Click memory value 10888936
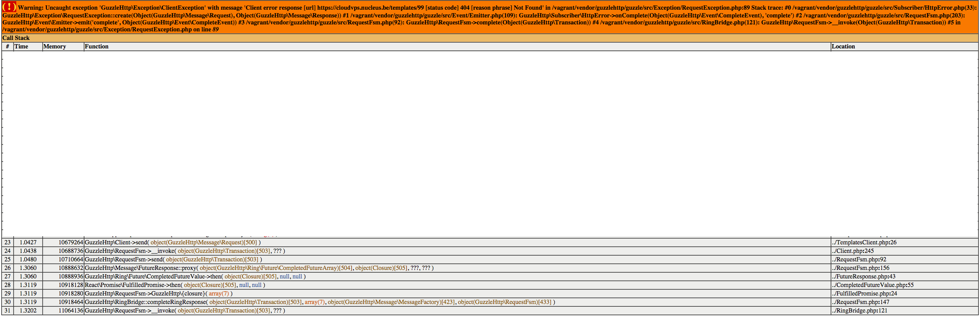Screen dimensions: 980x316 (x=71, y=276)
